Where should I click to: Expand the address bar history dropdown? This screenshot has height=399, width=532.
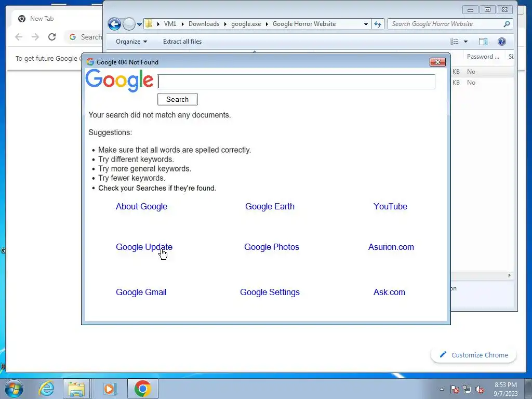point(366,24)
